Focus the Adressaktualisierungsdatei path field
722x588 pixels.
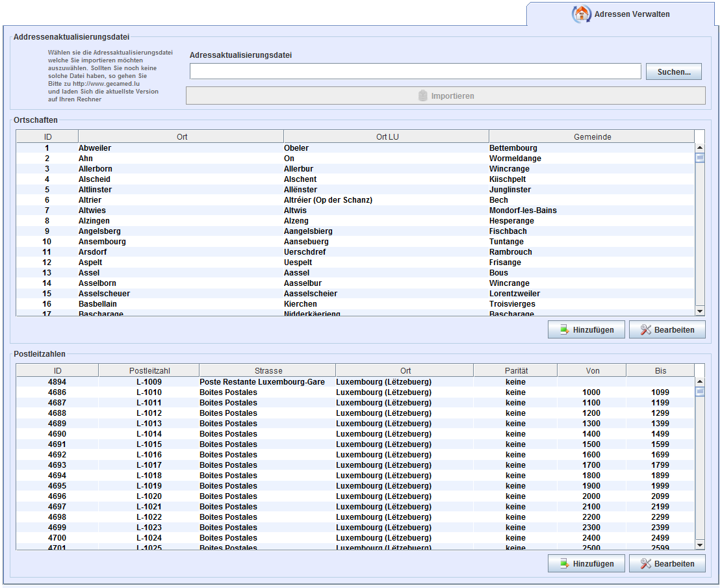point(415,71)
